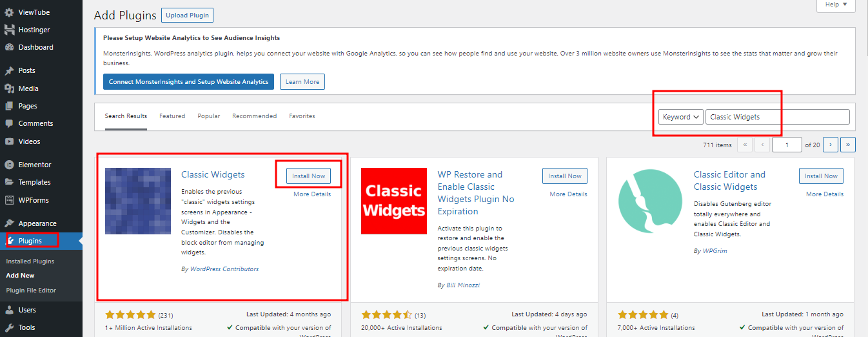
Task: Click the red Classic Widgets logo image
Action: click(394, 201)
